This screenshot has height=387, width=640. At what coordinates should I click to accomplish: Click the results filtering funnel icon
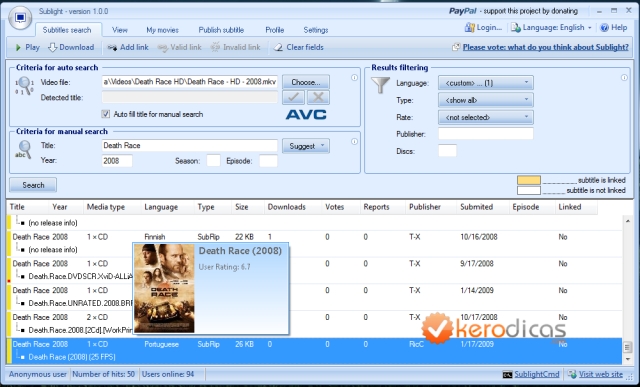click(380, 85)
